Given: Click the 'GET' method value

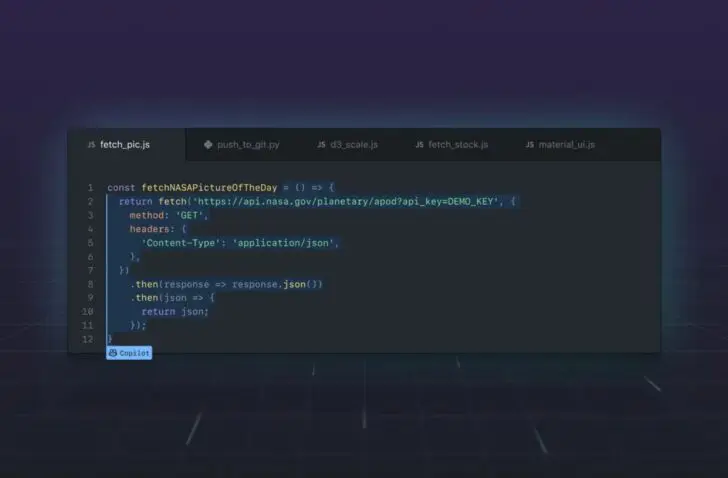Looking at the screenshot, I should 189,215.
